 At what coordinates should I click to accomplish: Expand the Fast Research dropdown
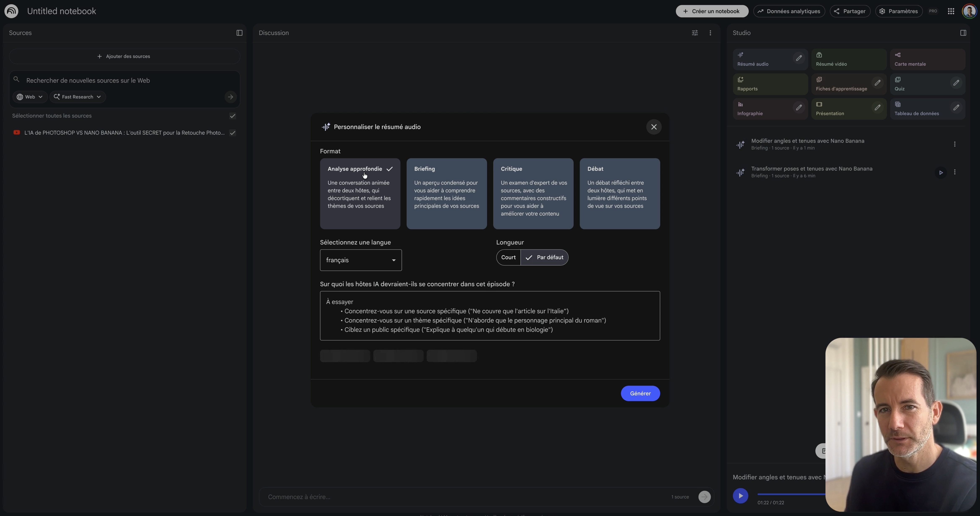(x=77, y=97)
